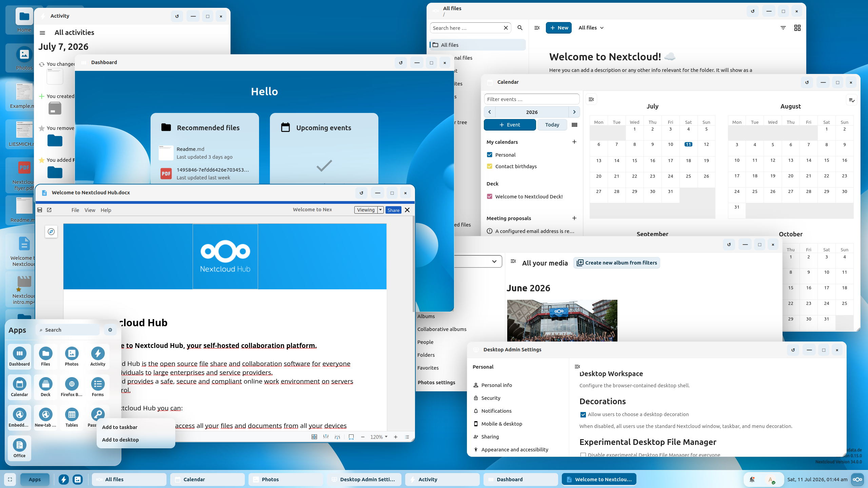The width and height of the screenshot is (868, 488).
Task: Open the Files app in Apps menu
Action: 45,356
